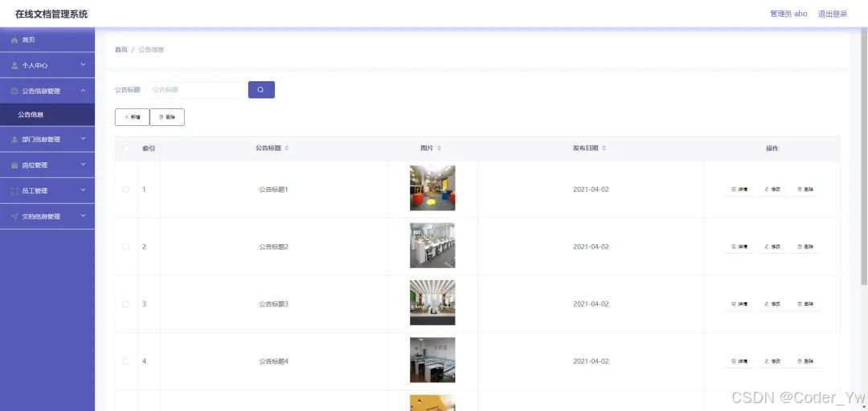Expand 部门信息管理 using its chevron
Image resolution: width=868 pixels, height=411 pixels.
click(x=83, y=139)
